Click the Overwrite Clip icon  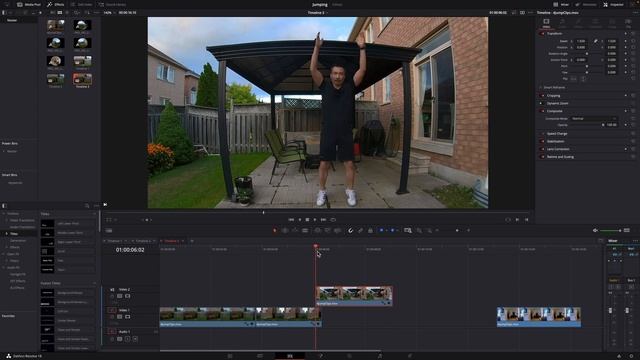point(327,231)
